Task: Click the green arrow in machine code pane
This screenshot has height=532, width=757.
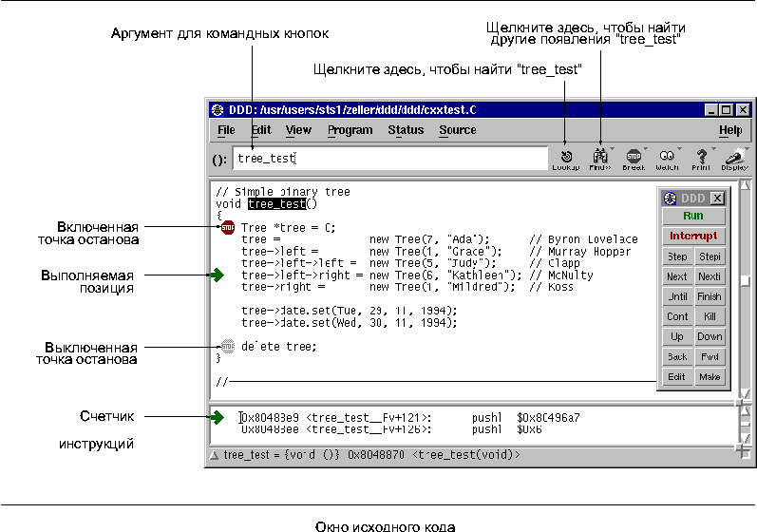Action: coord(218,418)
